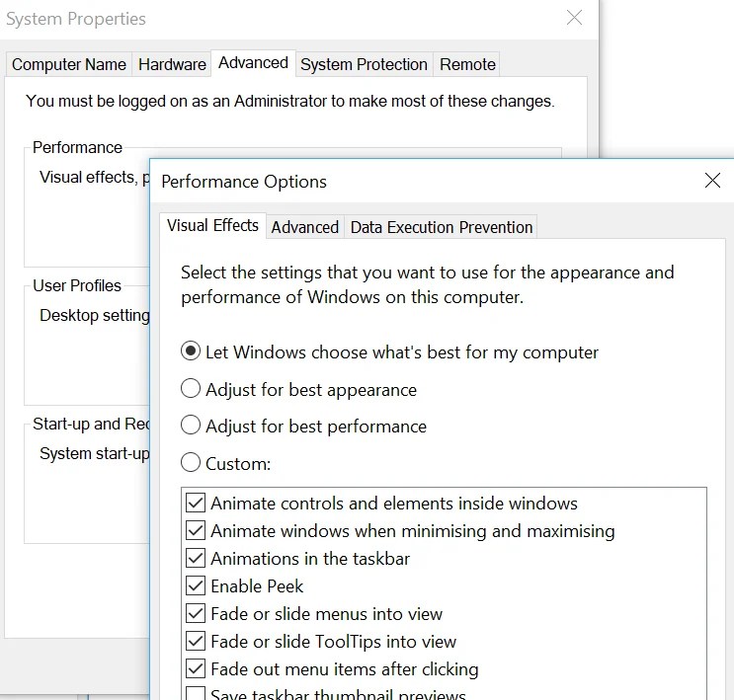Close the System Properties window
This screenshot has height=700, width=734.
point(574,18)
